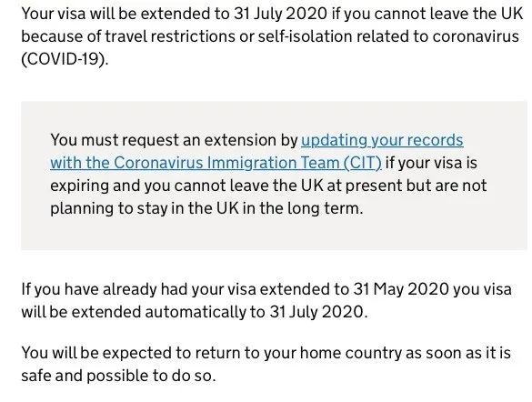This screenshot has height=402, width=532.
Task: Click the '(COVID-19).' text in the first paragraph
Action: tap(65, 59)
